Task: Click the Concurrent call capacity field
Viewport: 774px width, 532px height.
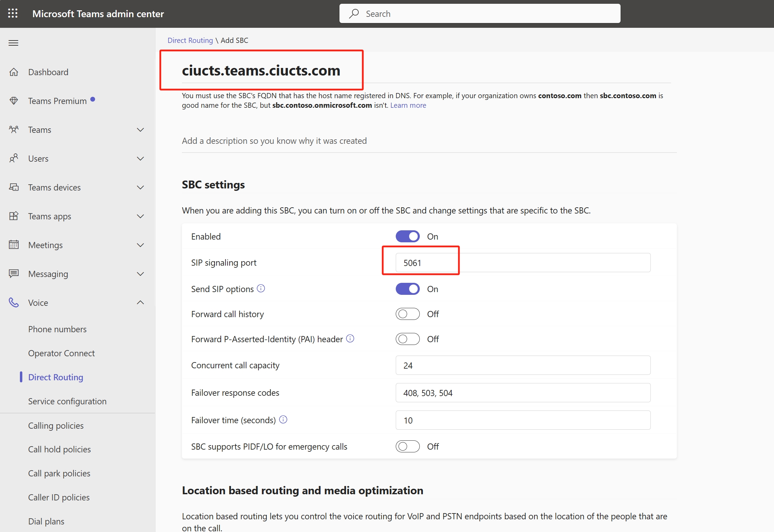Action: (x=523, y=365)
